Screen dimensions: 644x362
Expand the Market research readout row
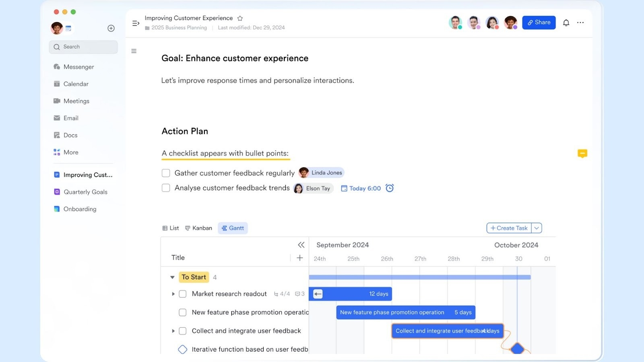click(x=173, y=294)
